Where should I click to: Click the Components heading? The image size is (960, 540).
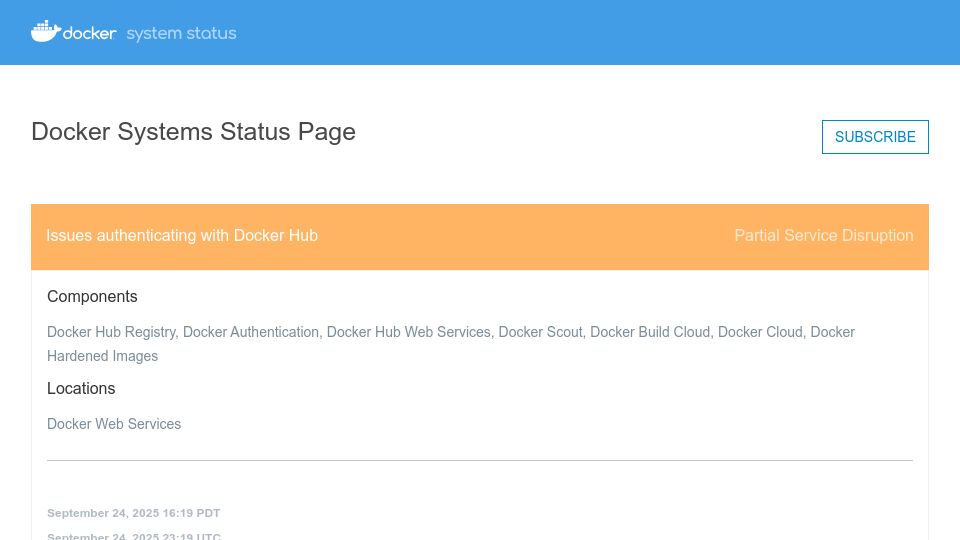point(92,297)
